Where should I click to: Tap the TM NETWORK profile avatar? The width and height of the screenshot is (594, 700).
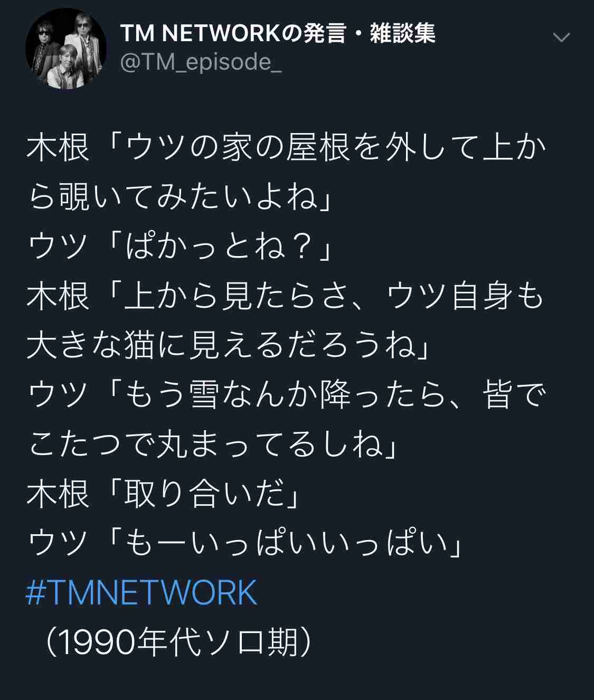pos(66,49)
